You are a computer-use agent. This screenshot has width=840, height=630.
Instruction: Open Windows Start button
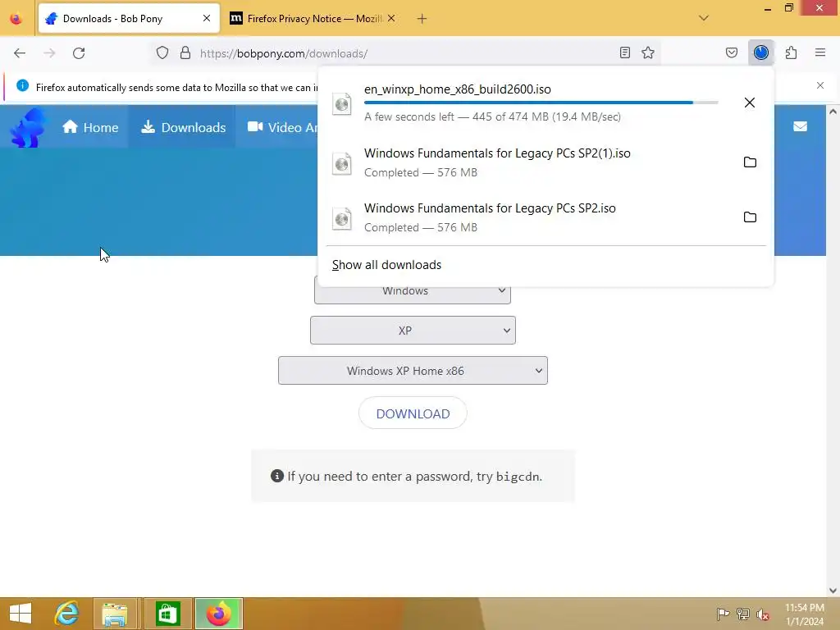tap(21, 614)
